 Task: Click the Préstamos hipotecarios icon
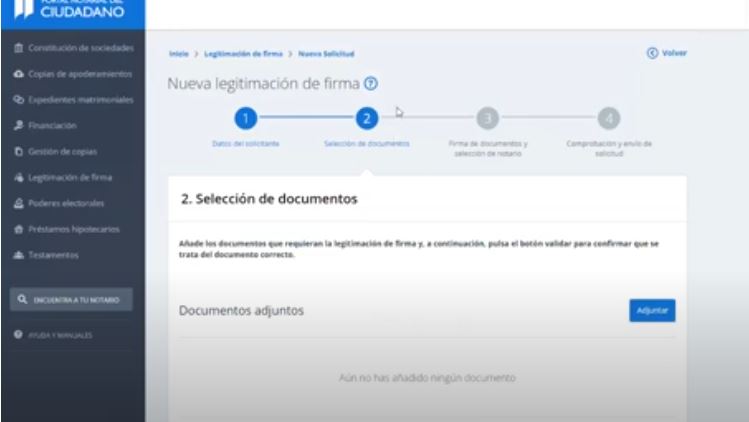18,229
